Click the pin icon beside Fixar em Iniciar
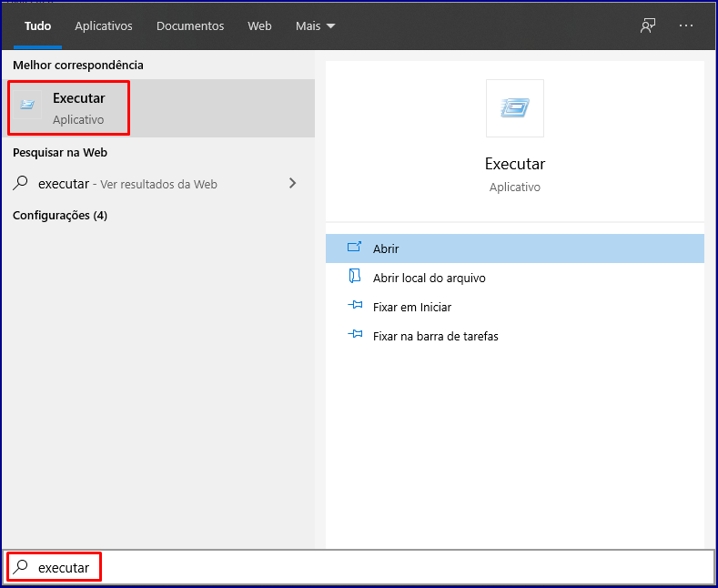 click(355, 307)
